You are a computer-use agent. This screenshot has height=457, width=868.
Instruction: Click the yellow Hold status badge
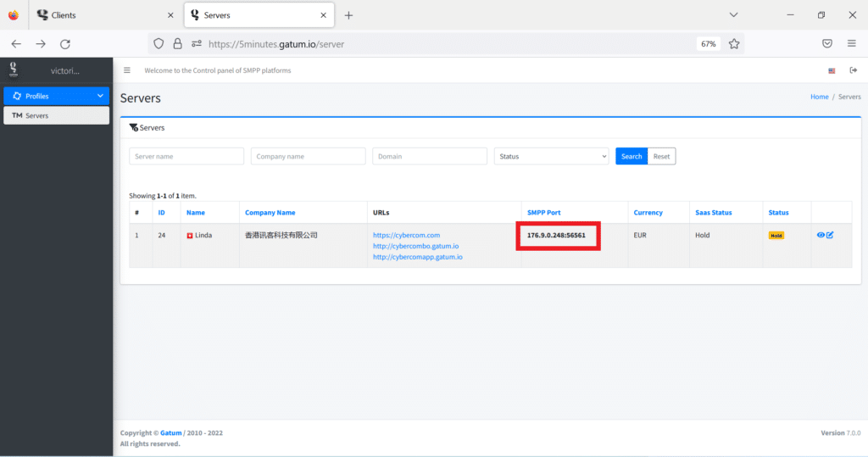click(x=776, y=236)
